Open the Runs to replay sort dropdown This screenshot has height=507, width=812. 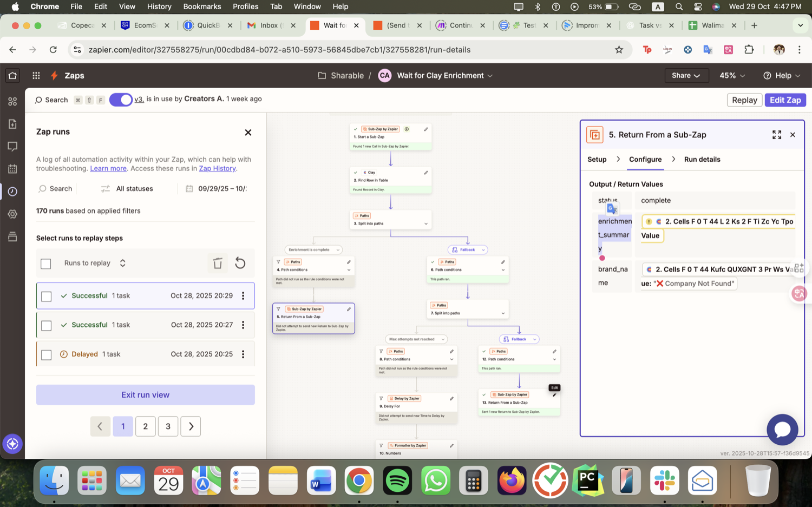click(x=95, y=263)
